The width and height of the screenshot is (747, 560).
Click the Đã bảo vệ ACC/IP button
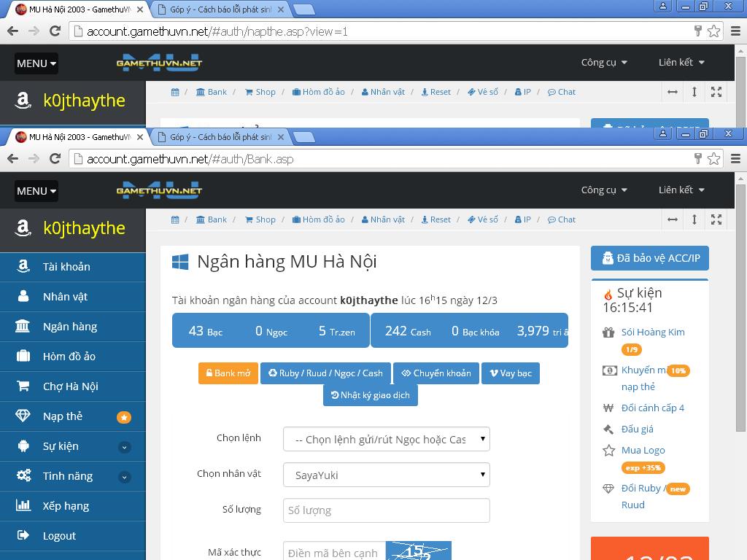650,258
